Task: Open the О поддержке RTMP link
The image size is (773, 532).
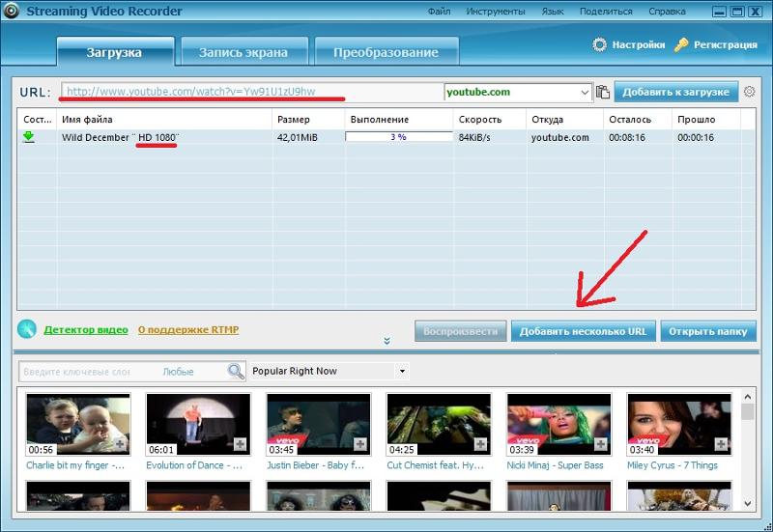Action: click(188, 329)
